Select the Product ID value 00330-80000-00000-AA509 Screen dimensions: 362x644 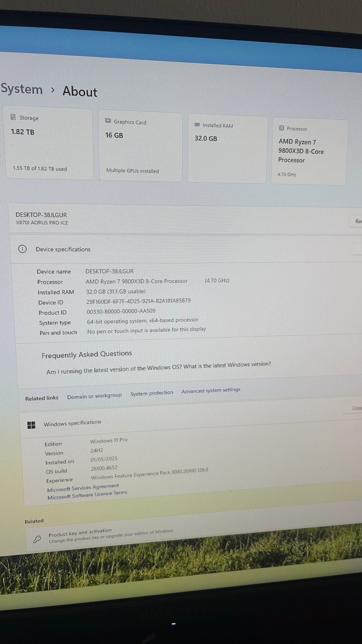121,311
